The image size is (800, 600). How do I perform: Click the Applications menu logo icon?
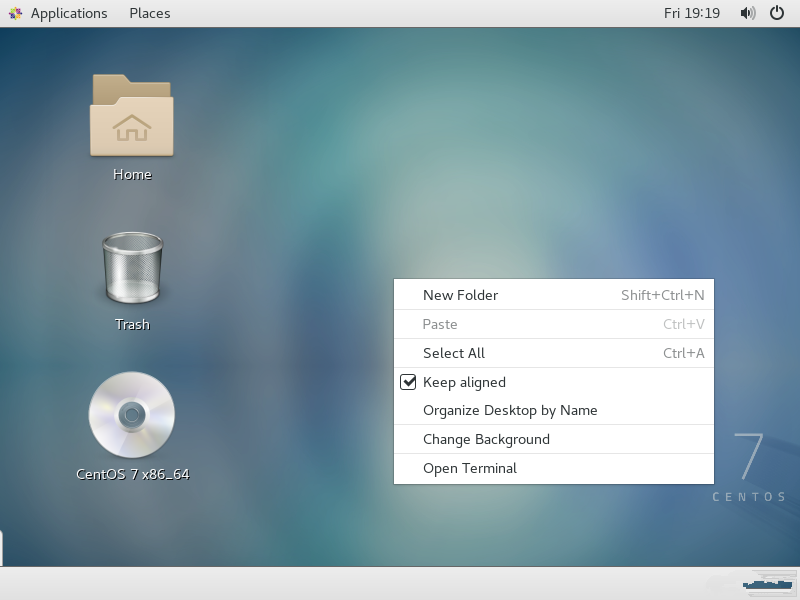[x=15, y=13]
